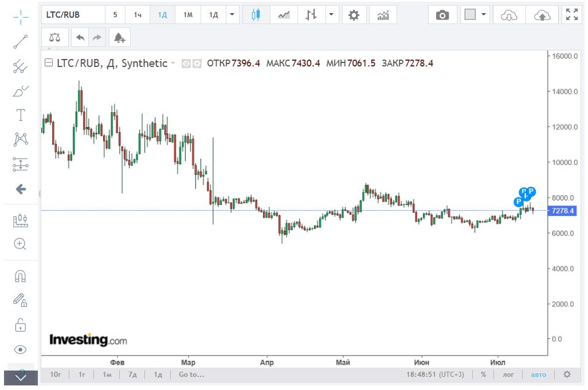Click the LTC/RUB symbol input field
Image resolution: width=588 pixels, height=390 pixels.
tap(73, 15)
